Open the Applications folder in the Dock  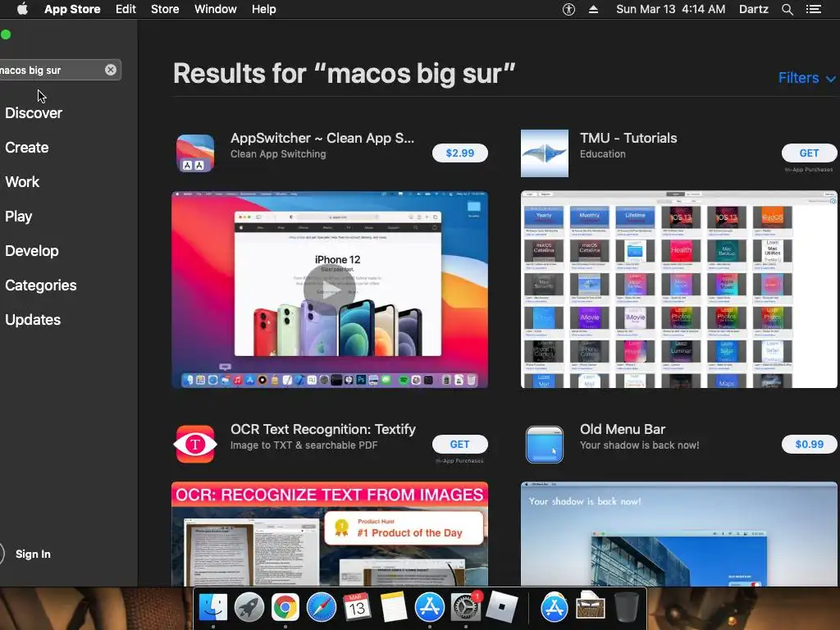coord(555,607)
